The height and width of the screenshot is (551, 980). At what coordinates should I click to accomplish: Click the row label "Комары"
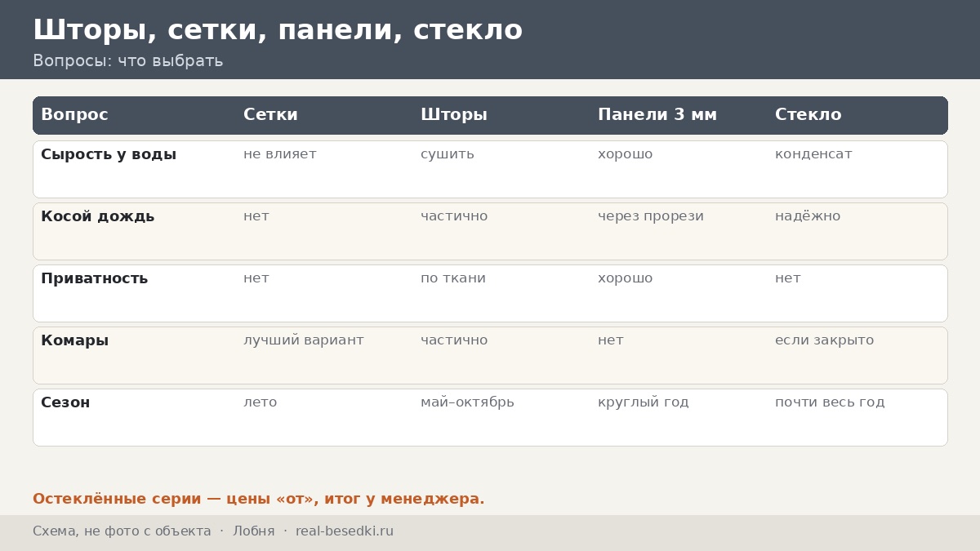click(x=75, y=340)
